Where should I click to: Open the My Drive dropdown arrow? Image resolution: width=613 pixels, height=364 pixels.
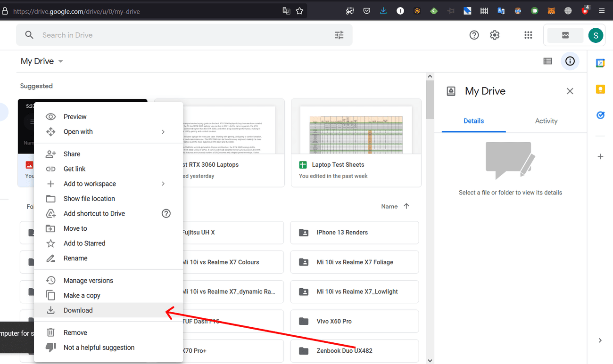60,61
